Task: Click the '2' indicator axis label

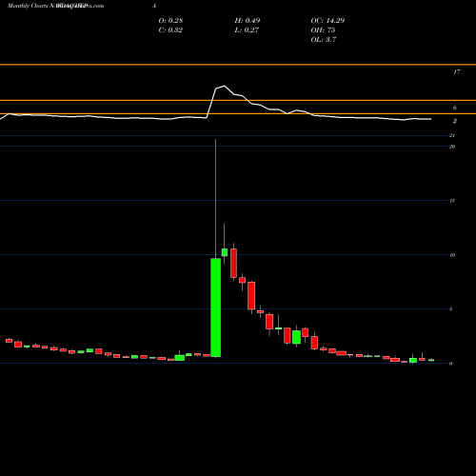Action: 455,121
